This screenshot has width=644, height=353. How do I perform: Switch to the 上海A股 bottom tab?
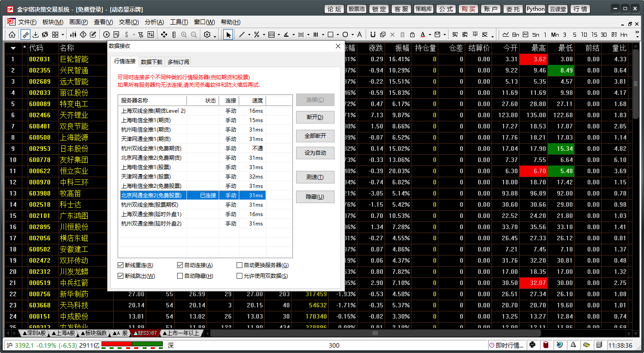[64, 333]
